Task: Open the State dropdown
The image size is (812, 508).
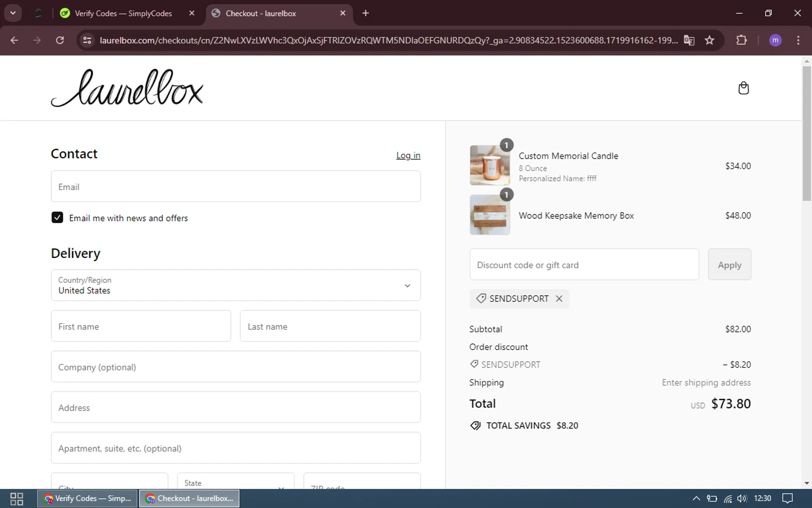Action: (x=235, y=481)
